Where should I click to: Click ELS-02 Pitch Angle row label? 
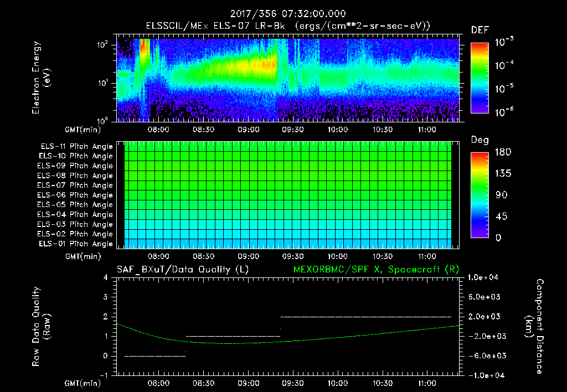(x=75, y=234)
